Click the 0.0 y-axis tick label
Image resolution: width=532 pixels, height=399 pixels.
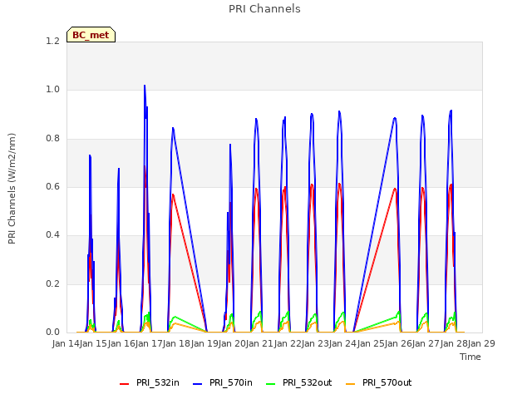click(52, 332)
